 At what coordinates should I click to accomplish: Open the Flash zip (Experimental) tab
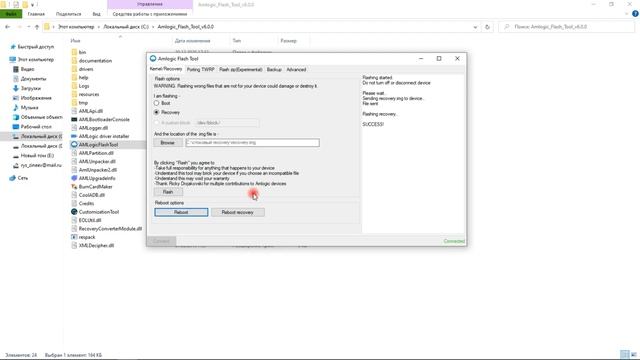point(240,69)
